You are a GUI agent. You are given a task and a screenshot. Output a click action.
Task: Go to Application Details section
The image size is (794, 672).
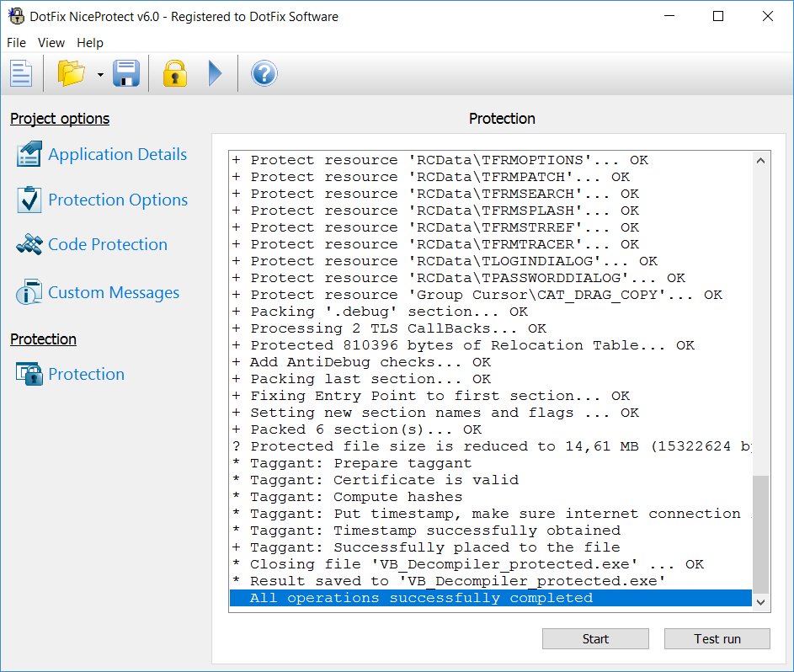[x=117, y=155]
